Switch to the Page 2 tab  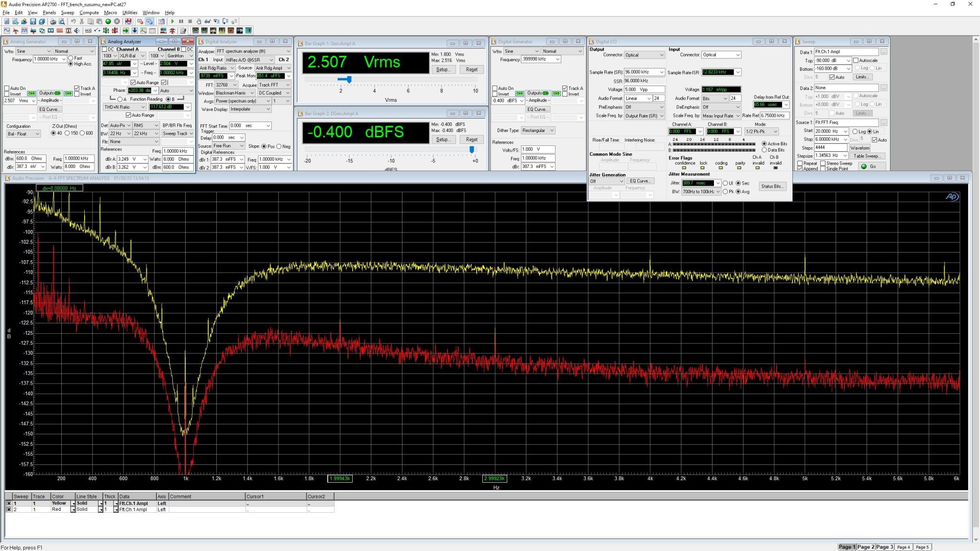click(866, 547)
